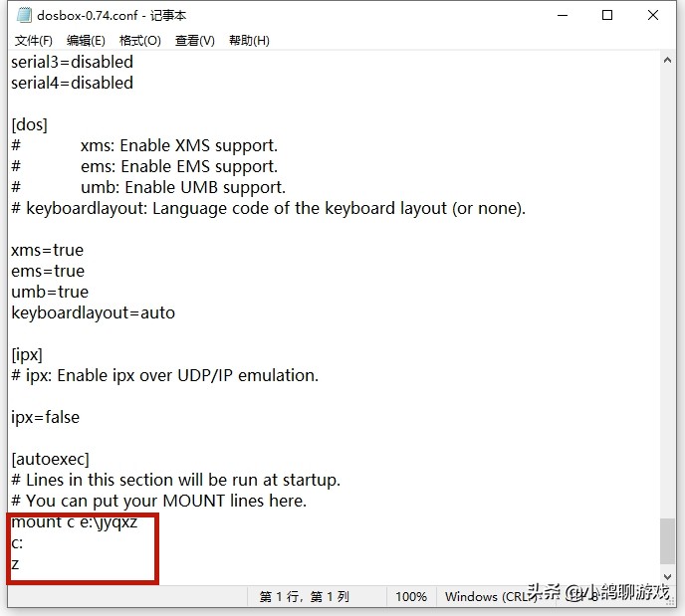Place cursor on the serial4=disabled line
This screenshot has width=685, height=616.
click(x=72, y=83)
